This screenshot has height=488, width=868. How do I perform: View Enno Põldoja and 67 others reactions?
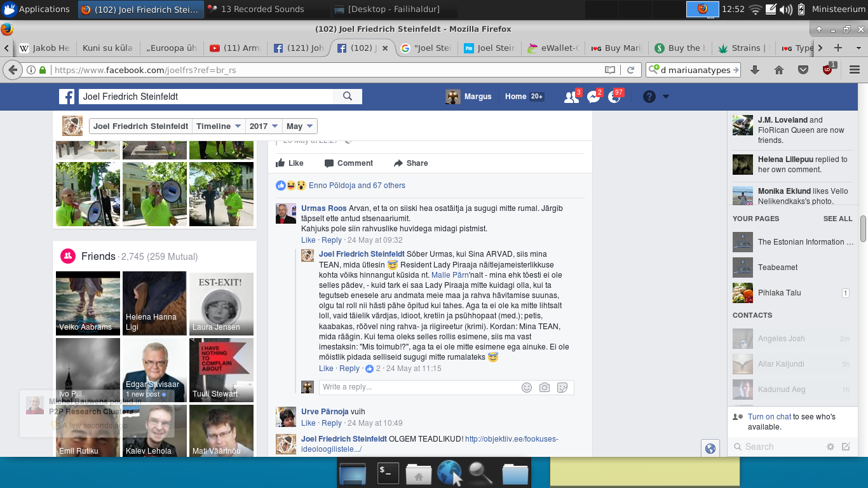357,186
